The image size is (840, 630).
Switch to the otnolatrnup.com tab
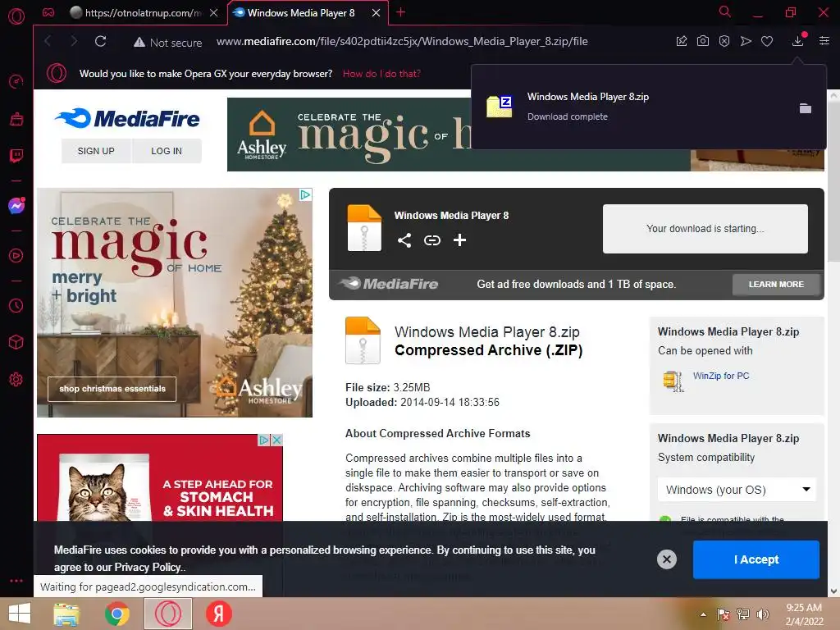tap(136, 13)
